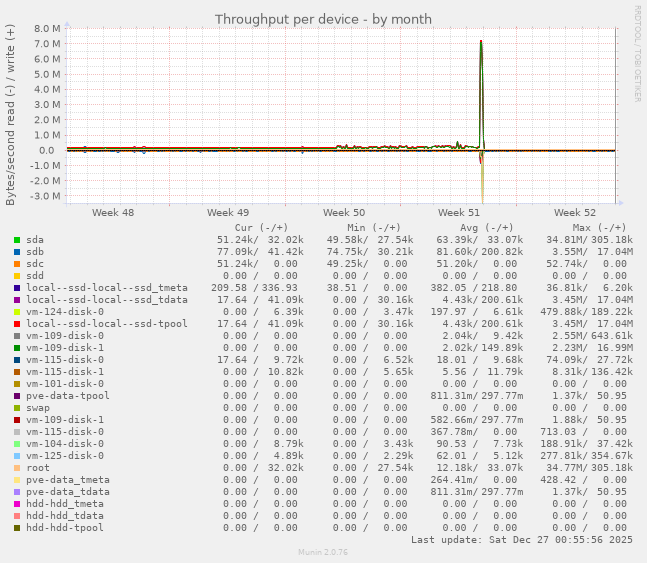Click the tmeta current value '209.58'

point(229,288)
